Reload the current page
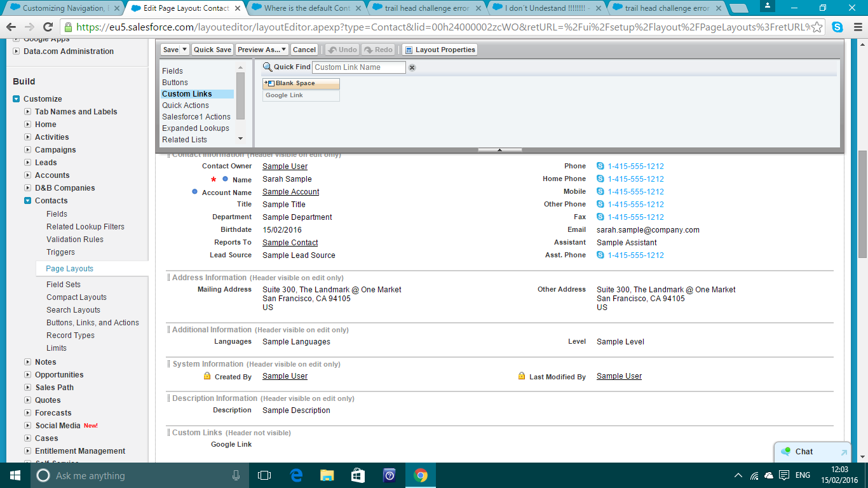 [x=48, y=27]
